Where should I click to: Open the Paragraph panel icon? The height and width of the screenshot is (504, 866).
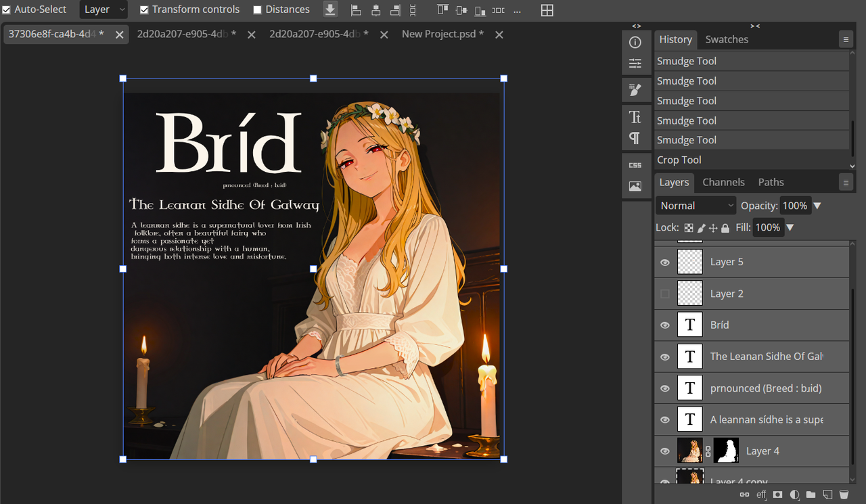[x=635, y=138]
